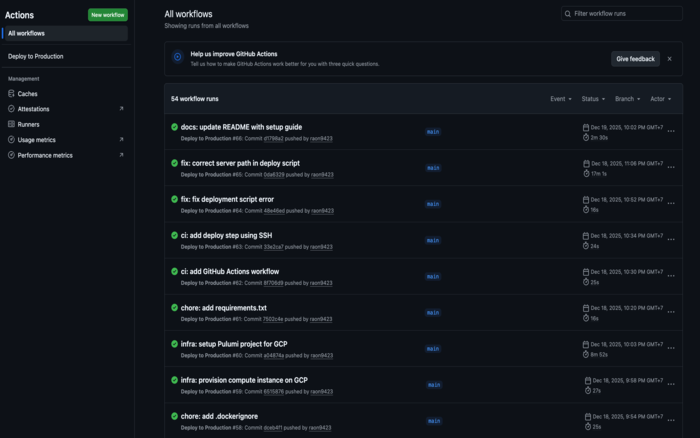Open options menu for requirements.txt run
Image resolution: width=700 pixels, height=438 pixels.
671,312
